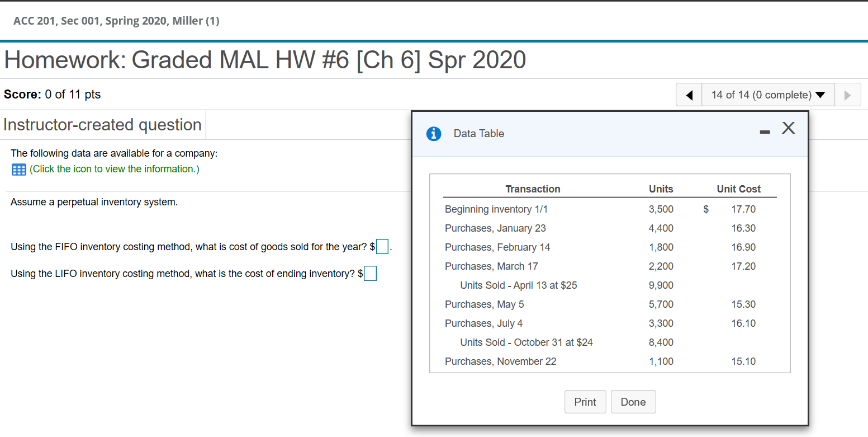
Task: Click the Done button to dismiss the table
Action: (x=633, y=402)
